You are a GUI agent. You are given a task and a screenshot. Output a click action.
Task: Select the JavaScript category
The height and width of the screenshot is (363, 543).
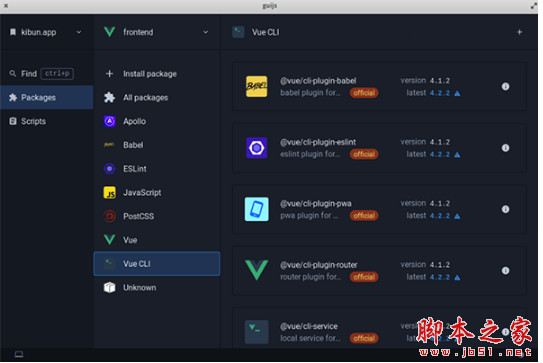coord(157,193)
